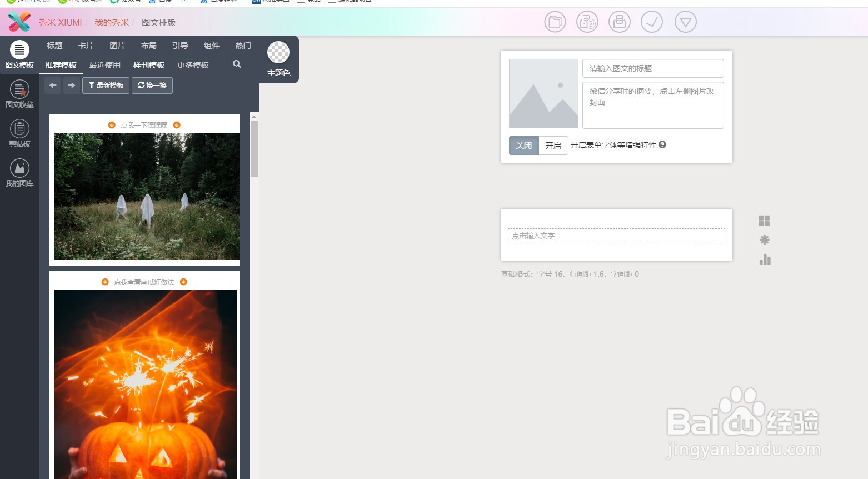
Task: Open the 标题 category tab
Action: click(x=54, y=46)
